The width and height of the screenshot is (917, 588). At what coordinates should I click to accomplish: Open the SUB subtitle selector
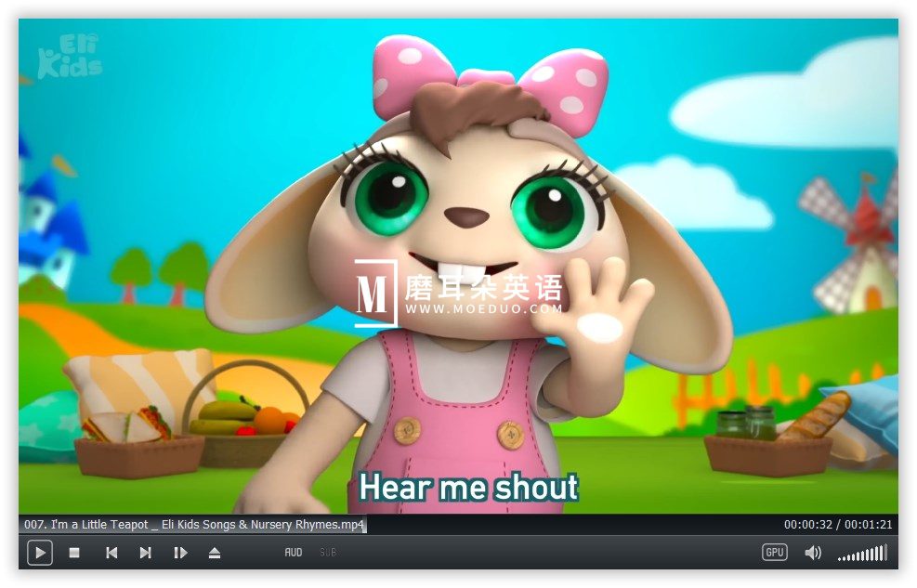pos(327,553)
